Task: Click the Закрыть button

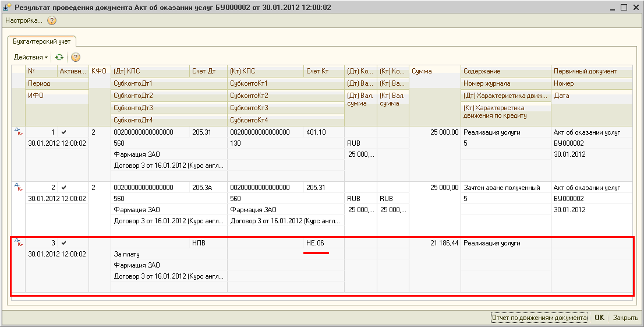Action: coord(625,318)
